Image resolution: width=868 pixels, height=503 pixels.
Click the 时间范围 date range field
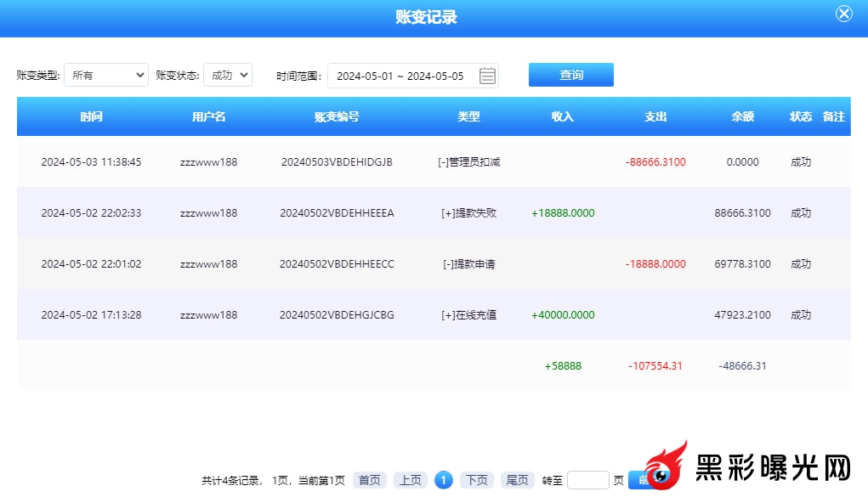[x=400, y=76]
